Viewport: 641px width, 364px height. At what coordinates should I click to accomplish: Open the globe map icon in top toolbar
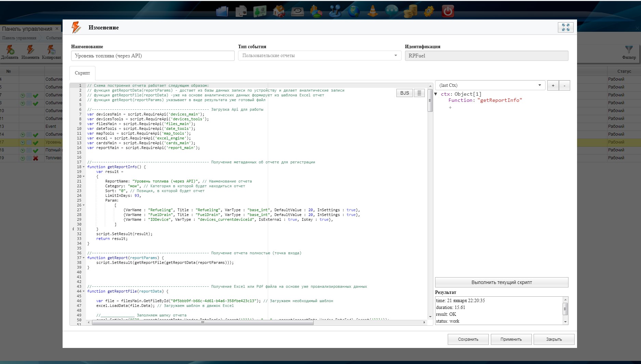tap(354, 11)
